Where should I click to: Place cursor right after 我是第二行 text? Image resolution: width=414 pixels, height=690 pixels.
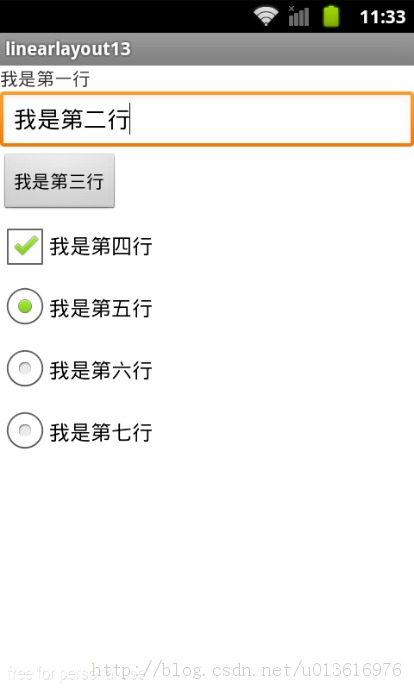click(x=130, y=119)
